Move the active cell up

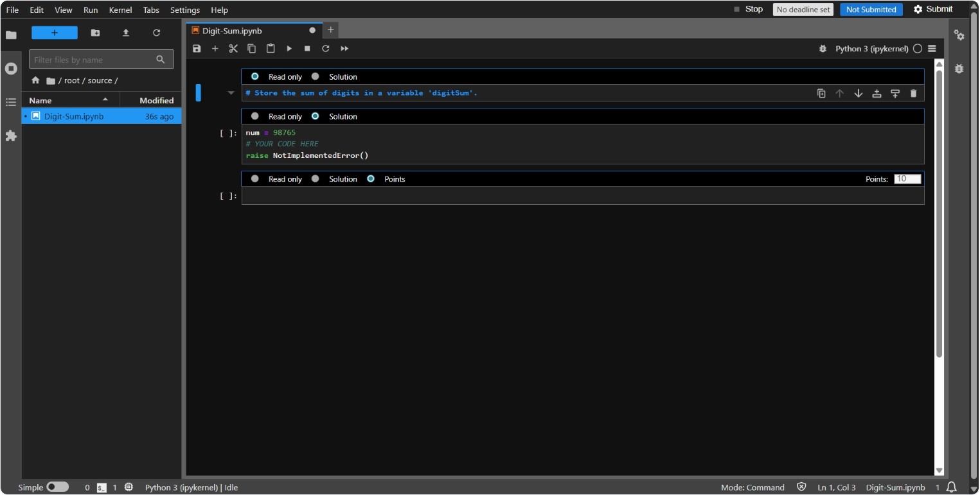pyautogui.click(x=839, y=94)
